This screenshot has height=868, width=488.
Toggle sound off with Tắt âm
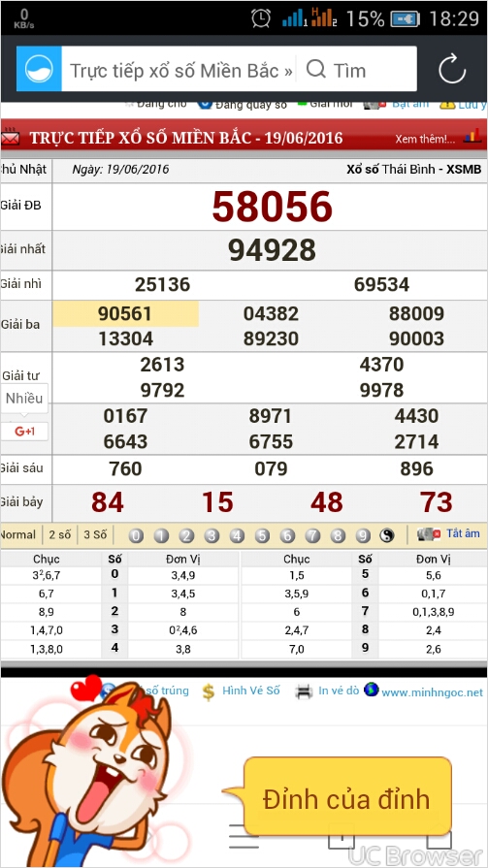tap(463, 533)
